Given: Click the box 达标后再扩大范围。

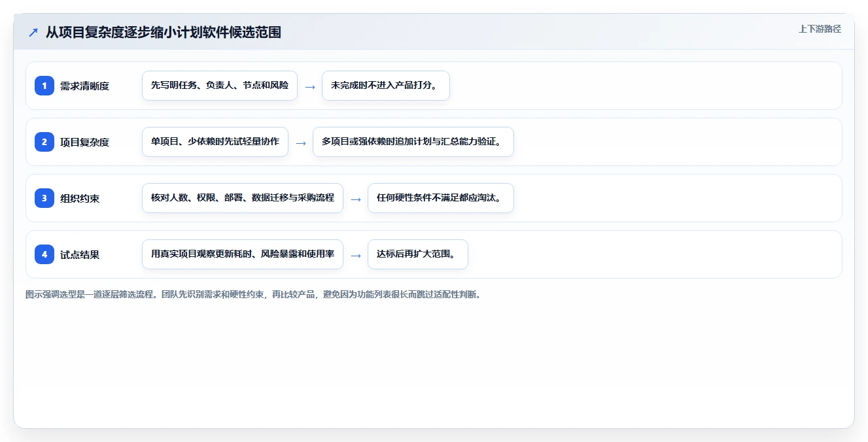Looking at the screenshot, I should click(418, 254).
